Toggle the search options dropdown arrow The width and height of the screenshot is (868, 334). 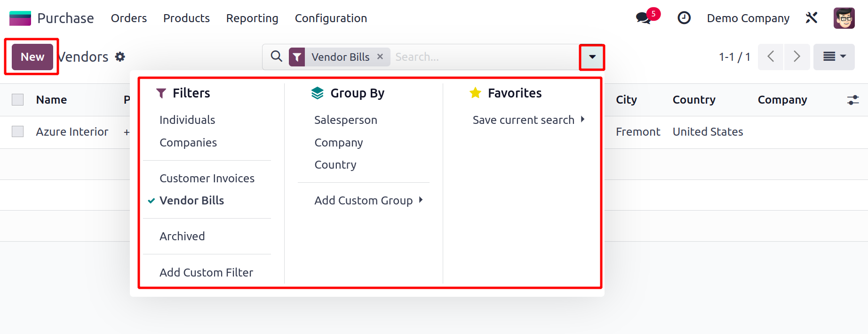[592, 57]
